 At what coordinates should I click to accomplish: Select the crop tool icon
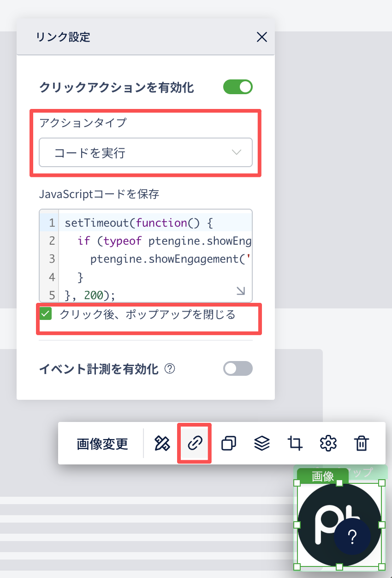click(295, 444)
